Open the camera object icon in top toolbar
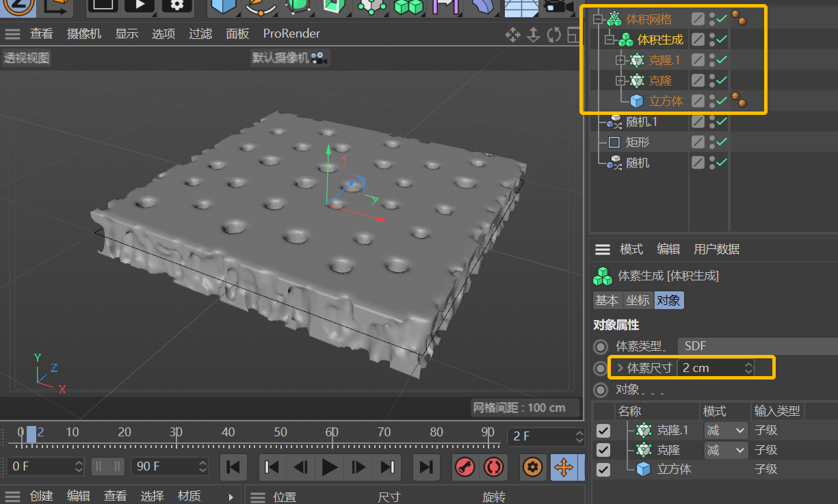 point(559,6)
